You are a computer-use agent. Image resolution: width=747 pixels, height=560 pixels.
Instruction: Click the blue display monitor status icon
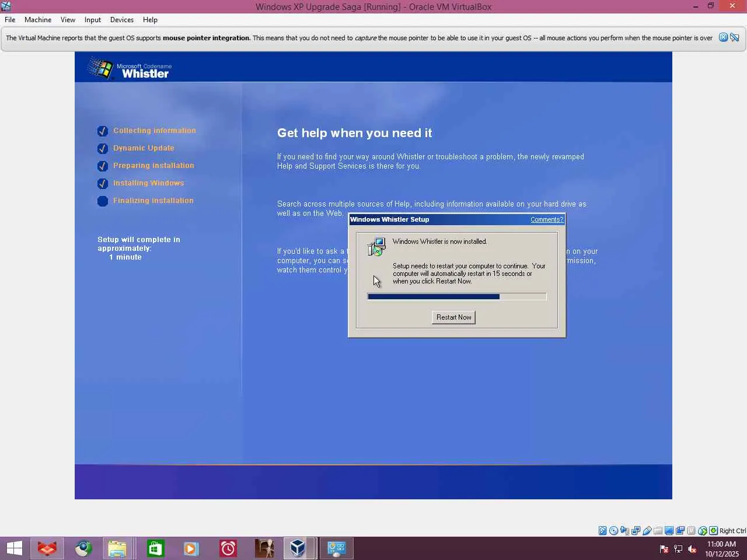click(669, 531)
